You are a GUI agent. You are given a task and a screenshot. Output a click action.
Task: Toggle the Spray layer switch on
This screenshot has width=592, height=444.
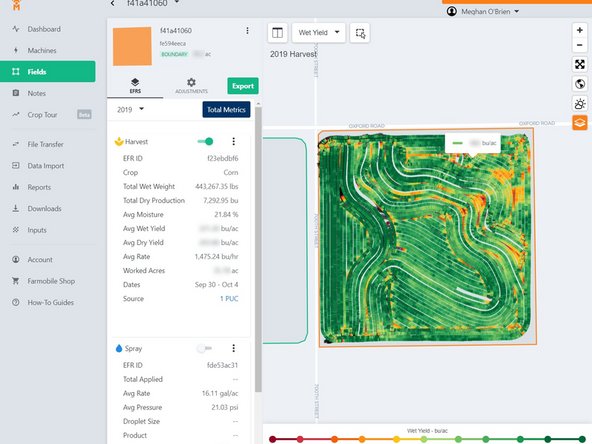205,348
